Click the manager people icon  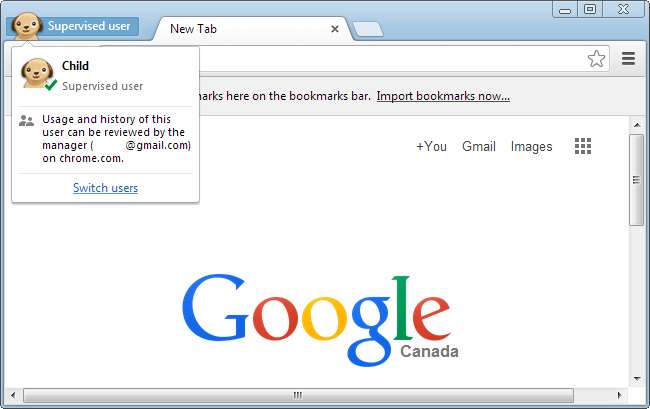click(27, 121)
